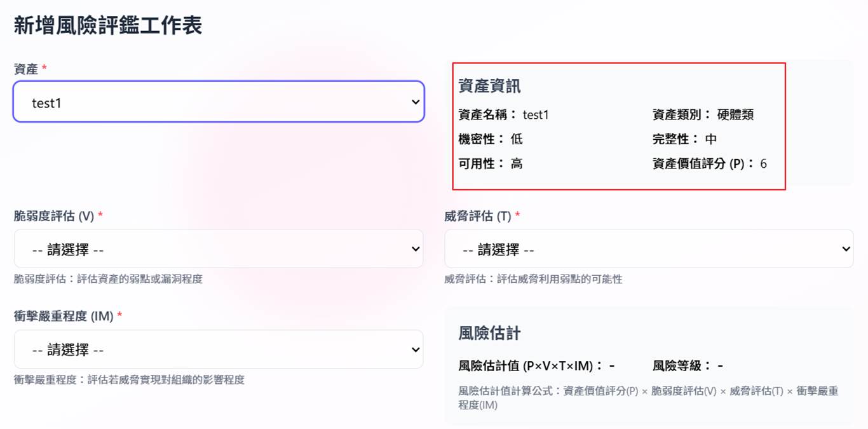Click the 風險估計值計算公式 description text
868x429 pixels.
click(648, 398)
